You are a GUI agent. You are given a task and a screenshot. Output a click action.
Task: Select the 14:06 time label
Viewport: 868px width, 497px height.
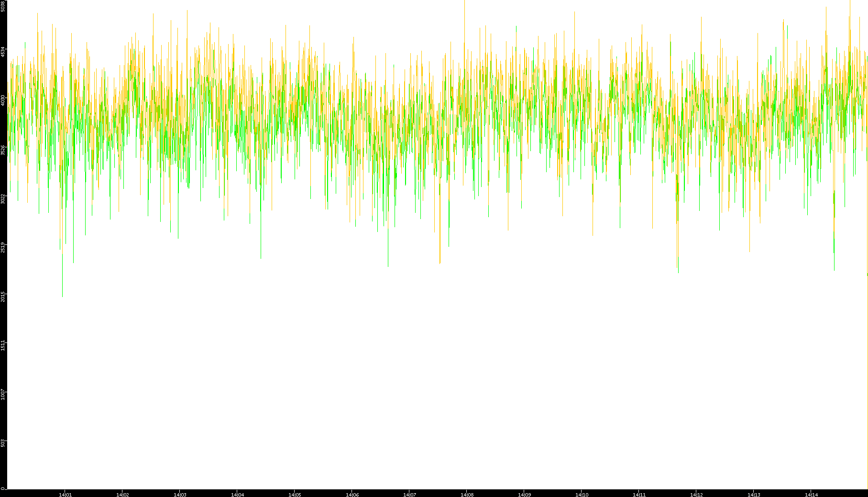tap(352, 495)
